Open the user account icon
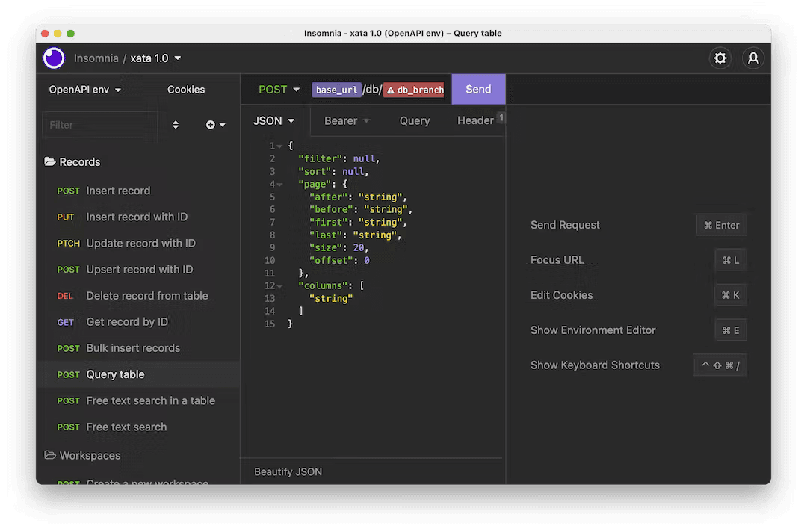 tap(753, 58)
